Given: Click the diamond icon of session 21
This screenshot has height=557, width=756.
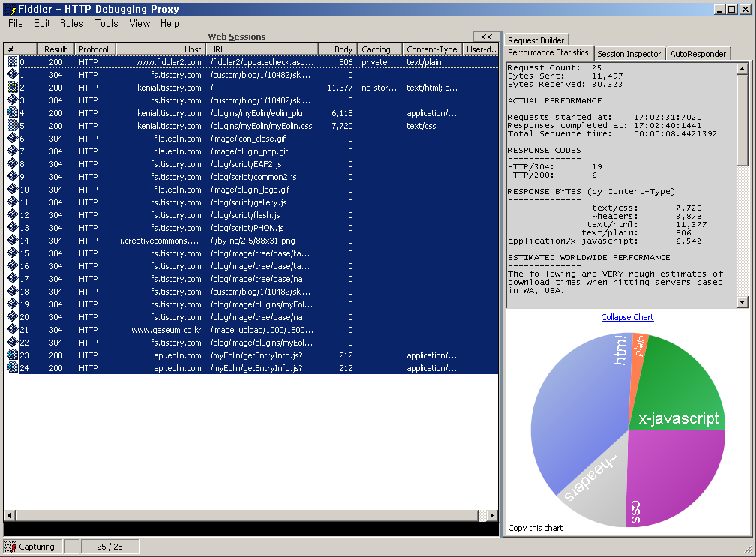Looking at the screenshot, I should click(13, 330).
